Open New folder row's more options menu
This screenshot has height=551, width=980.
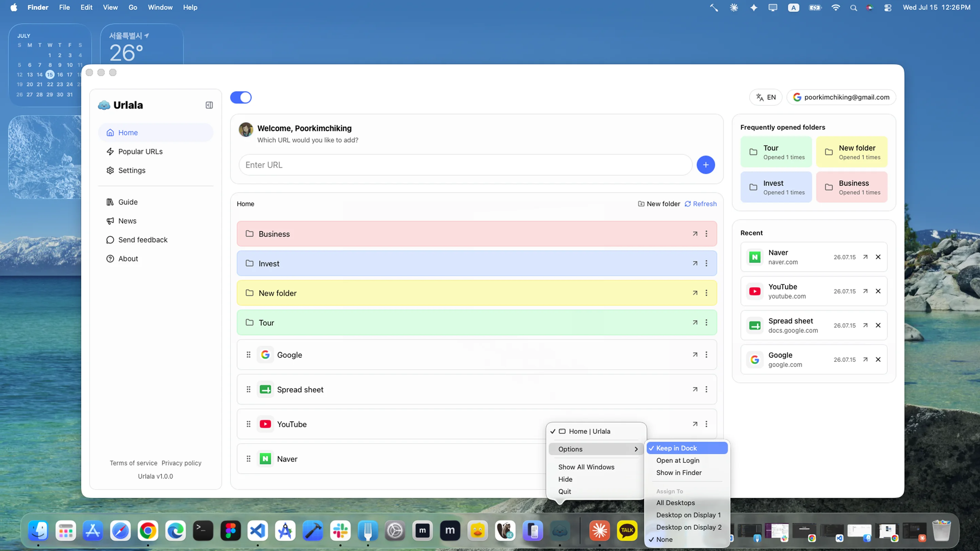[x=706, y=293]
